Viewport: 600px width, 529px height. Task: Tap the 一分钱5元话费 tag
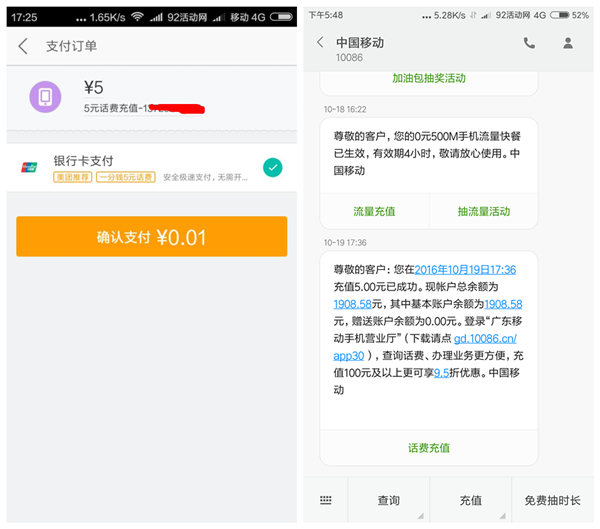click(126, 177)
